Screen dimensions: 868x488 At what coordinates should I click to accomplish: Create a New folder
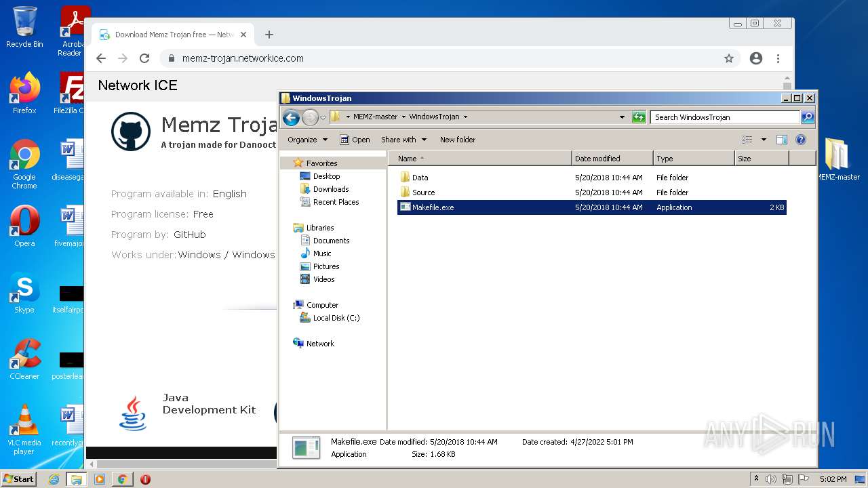click(458, 140)
